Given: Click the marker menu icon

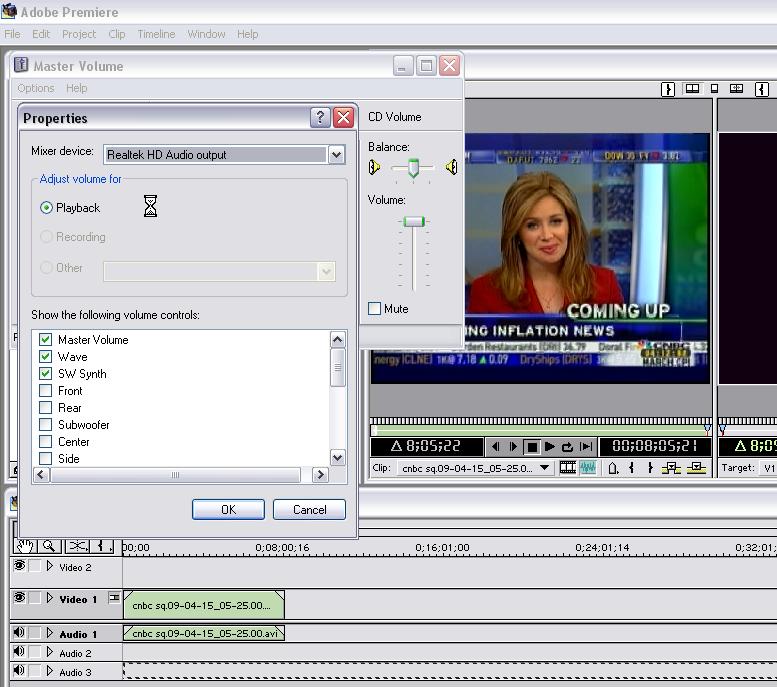Looking at the screenshot, I should pyautogui.click(x=613, y=468).
